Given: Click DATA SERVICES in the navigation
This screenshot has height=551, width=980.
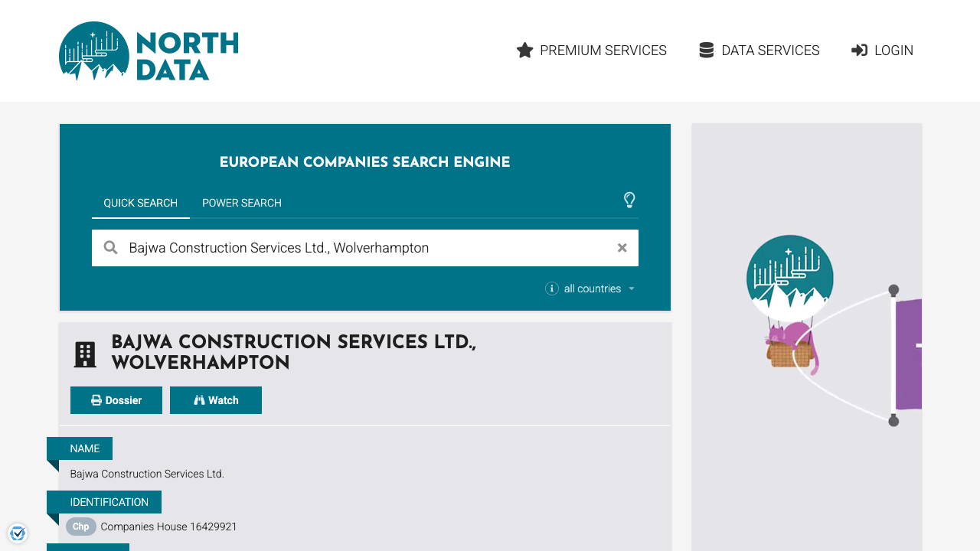Looking at the screenshot, I should [770, 50].
